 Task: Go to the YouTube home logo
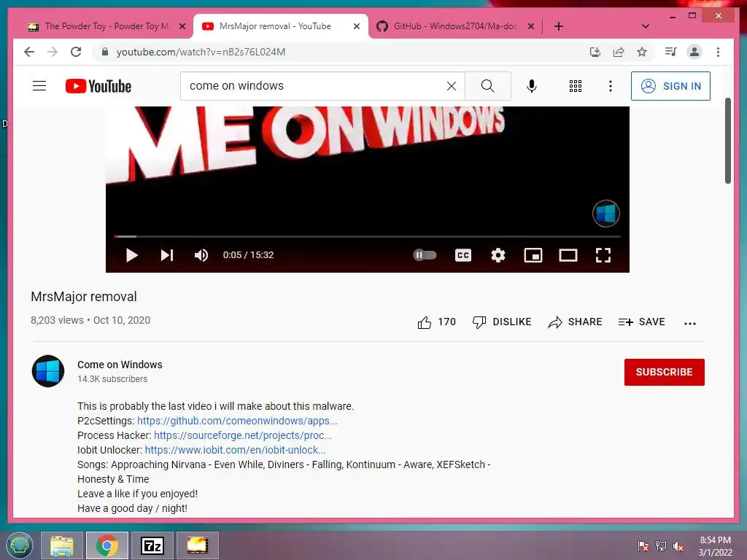coord(98,86)
